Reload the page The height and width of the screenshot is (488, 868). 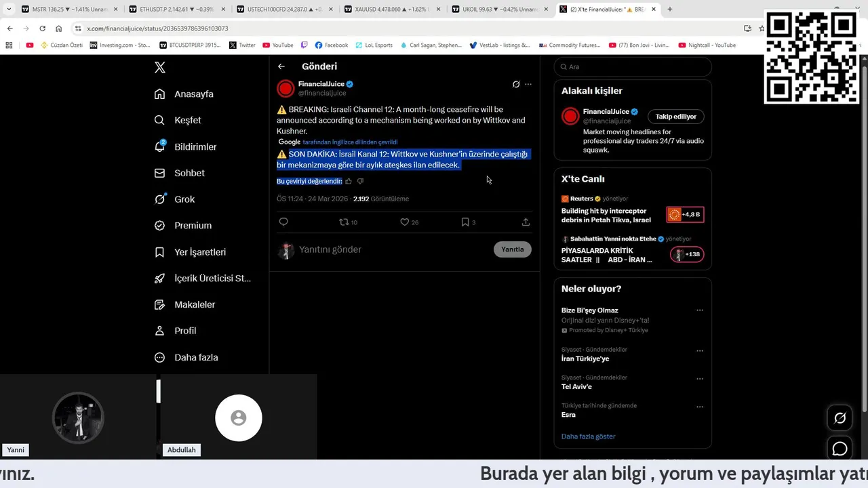pos(42,28)
